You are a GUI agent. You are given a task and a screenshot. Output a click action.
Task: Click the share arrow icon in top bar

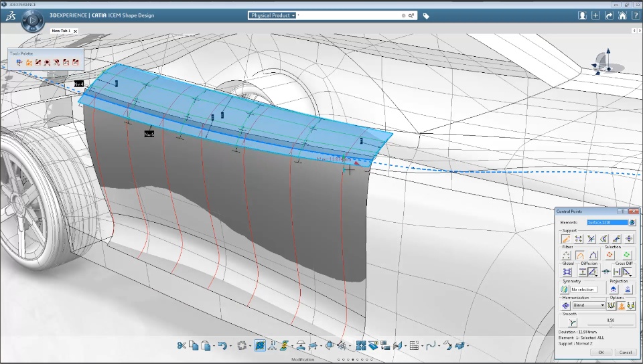pos(609,15)
